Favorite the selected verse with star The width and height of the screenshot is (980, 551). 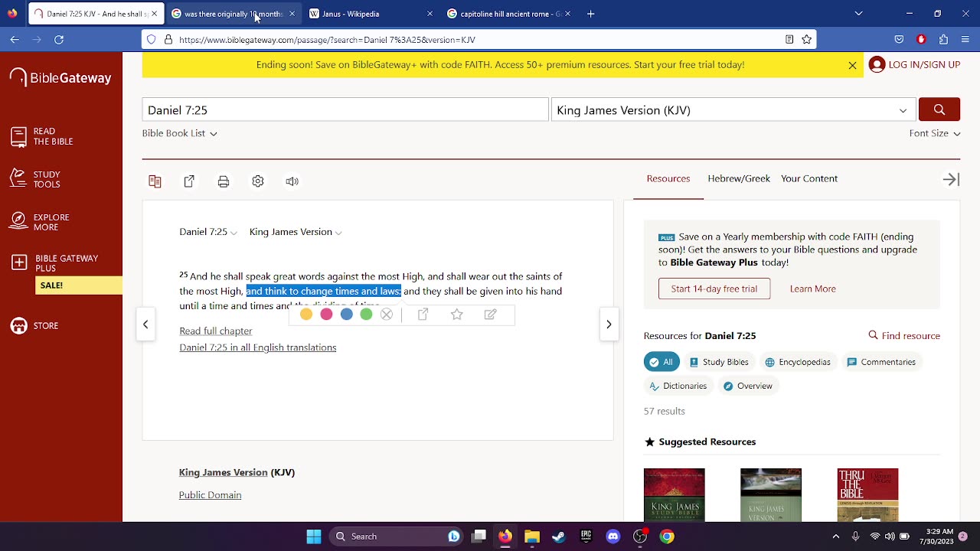coord(457,315)
